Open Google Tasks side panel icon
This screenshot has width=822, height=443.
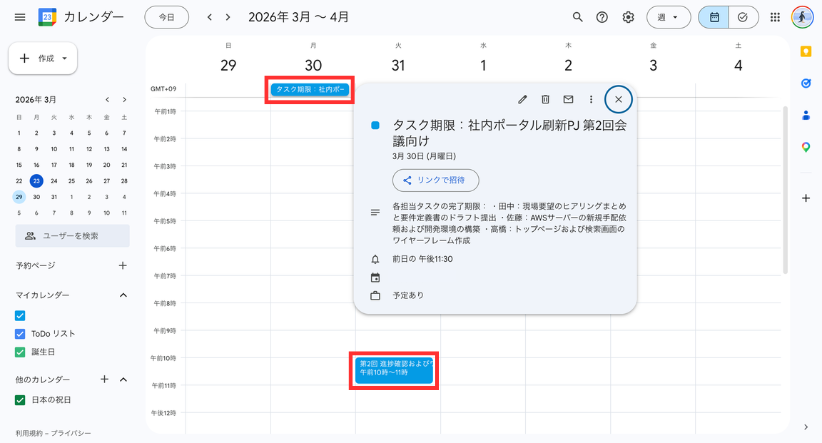[x=806, y=83]
